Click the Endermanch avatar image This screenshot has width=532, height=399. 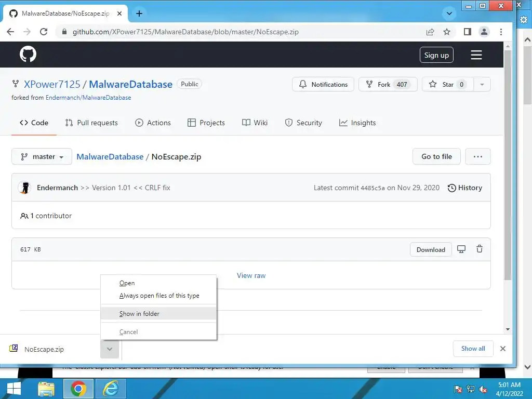pyautogui.click(x=25, y=188)
